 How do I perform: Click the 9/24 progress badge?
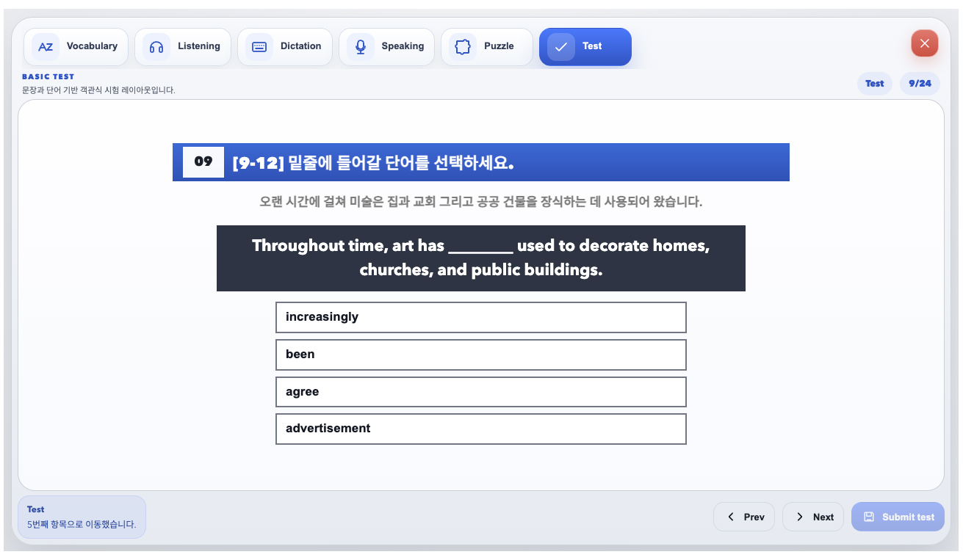(920, 84)
